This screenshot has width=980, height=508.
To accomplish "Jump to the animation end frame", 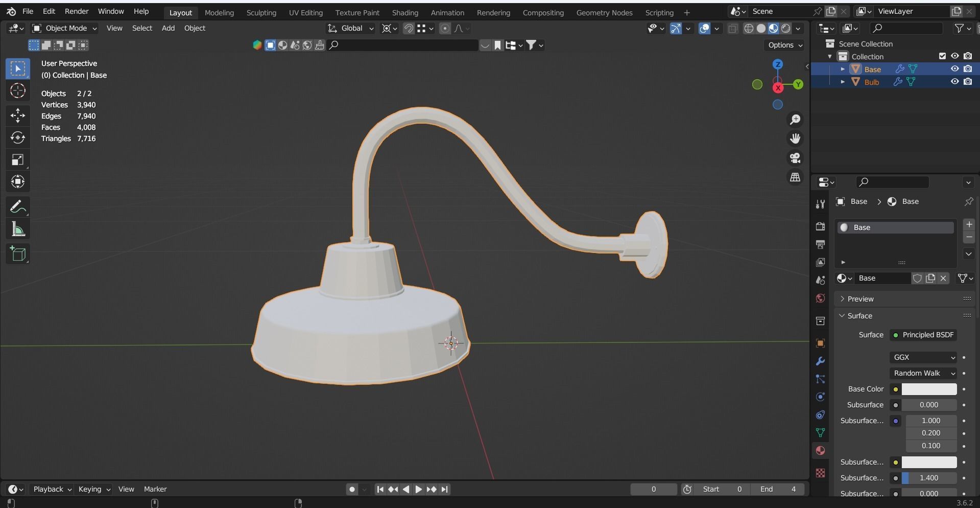I will 445,490.
